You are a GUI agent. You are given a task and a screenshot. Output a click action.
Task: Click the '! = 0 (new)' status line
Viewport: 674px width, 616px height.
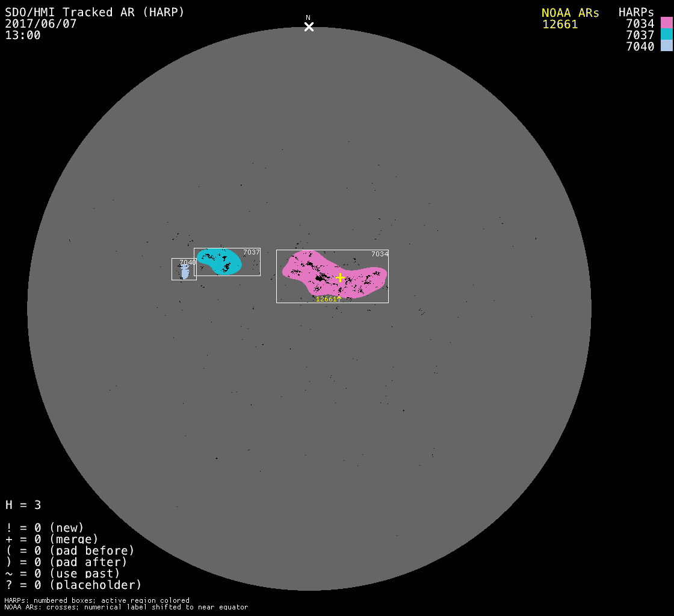tap(45, 528)
